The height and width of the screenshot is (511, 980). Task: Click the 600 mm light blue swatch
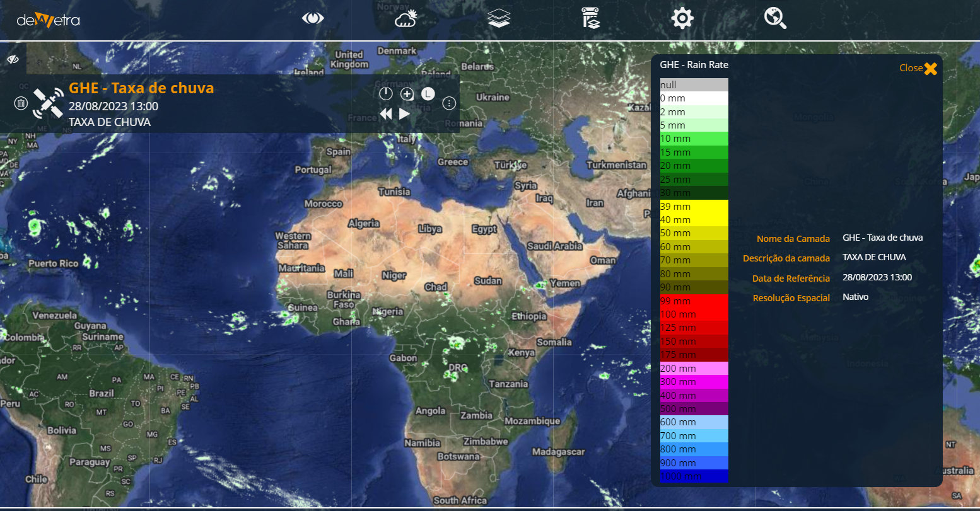(694, 422)
